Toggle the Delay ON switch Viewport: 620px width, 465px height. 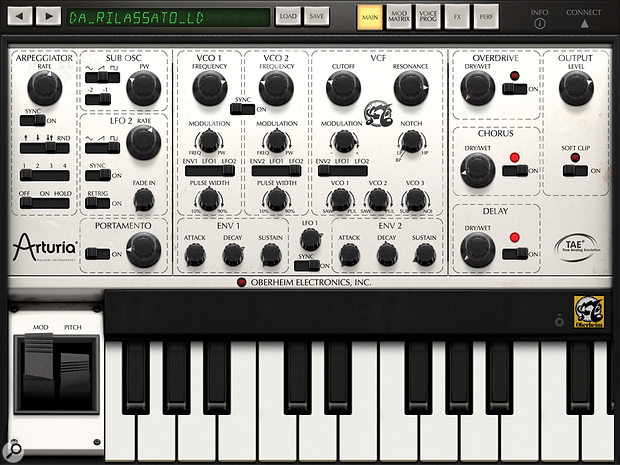pyautogui.click(x=514, y=253)
